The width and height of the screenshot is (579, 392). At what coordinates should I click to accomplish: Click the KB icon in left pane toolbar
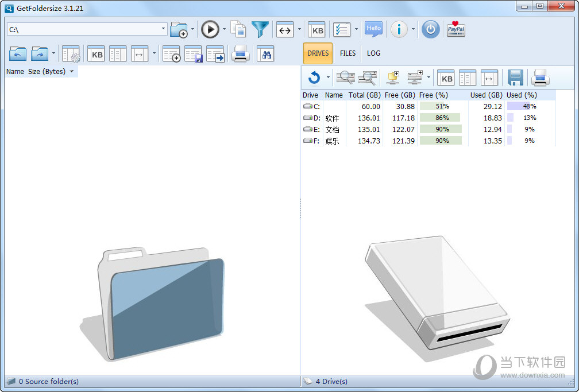point(96,54)
